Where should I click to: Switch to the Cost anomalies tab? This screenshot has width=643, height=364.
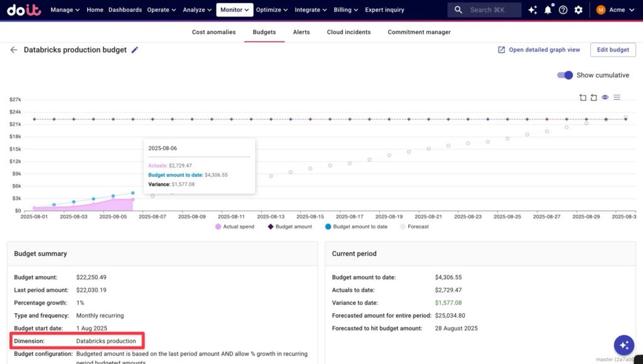tap(213, 32)
